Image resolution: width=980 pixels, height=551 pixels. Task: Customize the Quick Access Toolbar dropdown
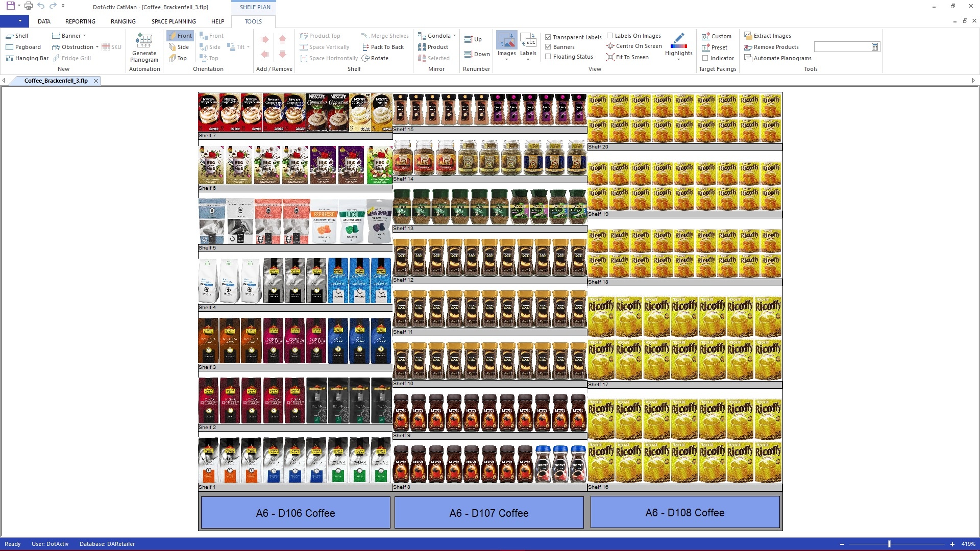click(63, 6)
